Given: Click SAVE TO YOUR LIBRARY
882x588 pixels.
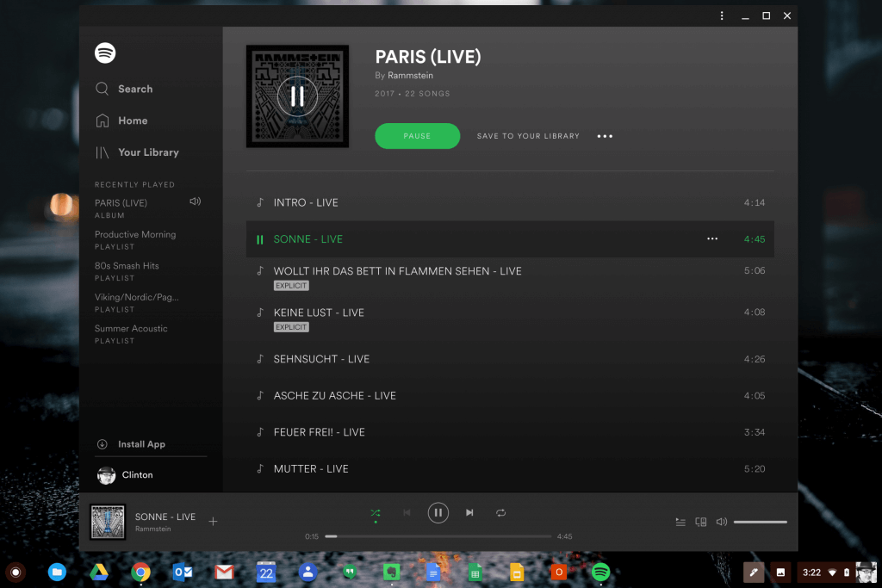Looking at the screenshot, I should tap(528, 136).
